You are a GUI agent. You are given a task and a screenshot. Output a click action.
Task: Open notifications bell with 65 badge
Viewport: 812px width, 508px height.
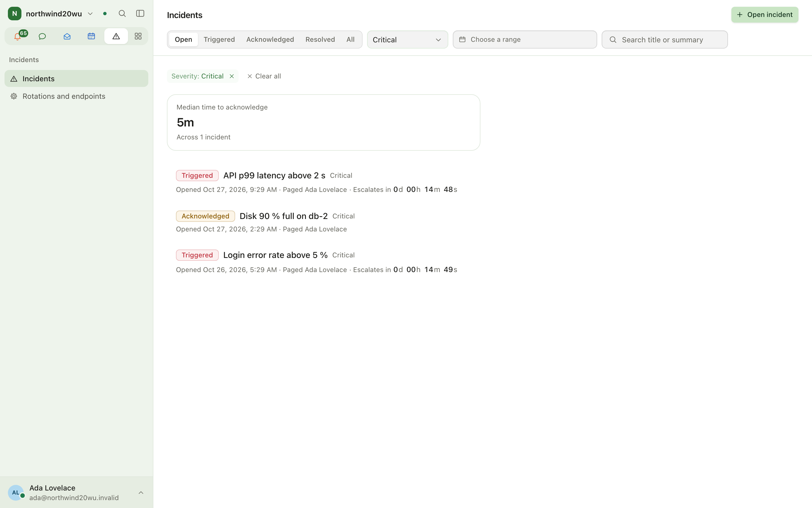17,36
